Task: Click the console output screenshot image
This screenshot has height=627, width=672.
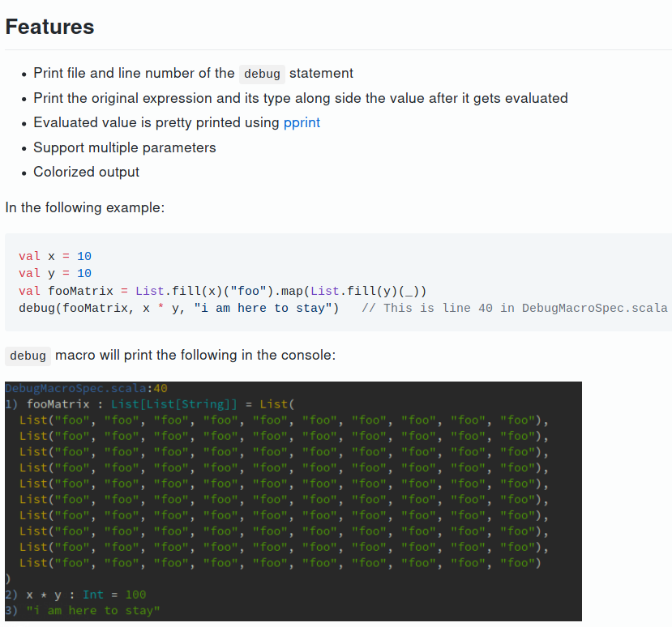Action: point(293,501)
